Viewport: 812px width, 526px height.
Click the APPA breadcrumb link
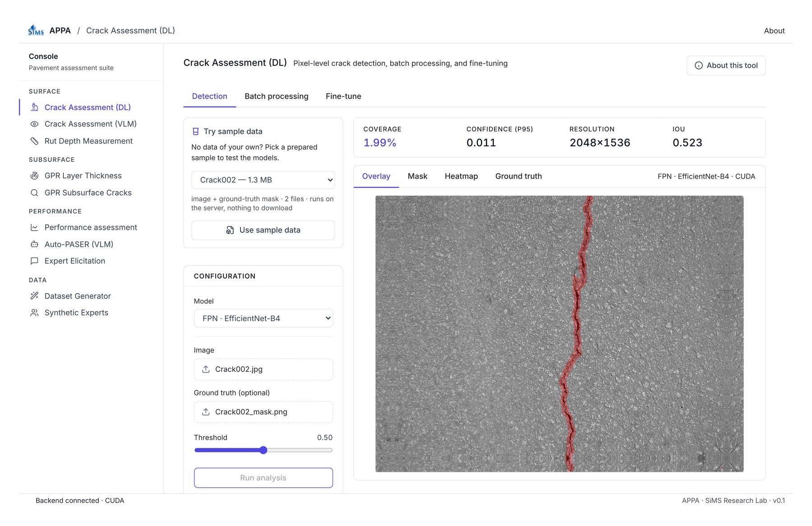pyautogui.click(x=60, y=30)
